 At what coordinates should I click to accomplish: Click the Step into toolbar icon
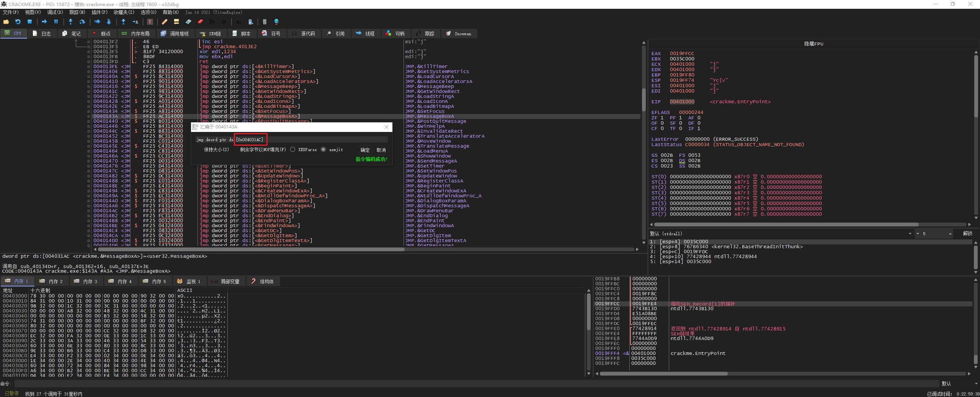(x=70, y=22)
